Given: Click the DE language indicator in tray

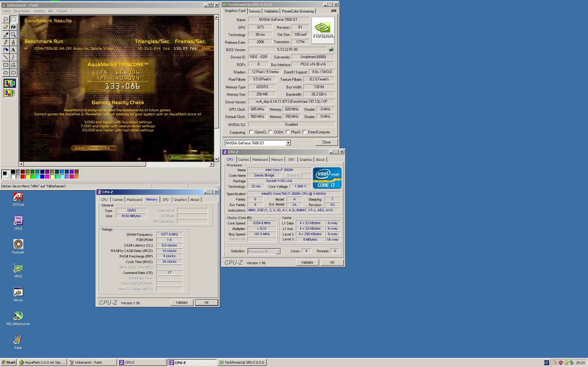Looking at the screenshot, I should click(546, 363).
